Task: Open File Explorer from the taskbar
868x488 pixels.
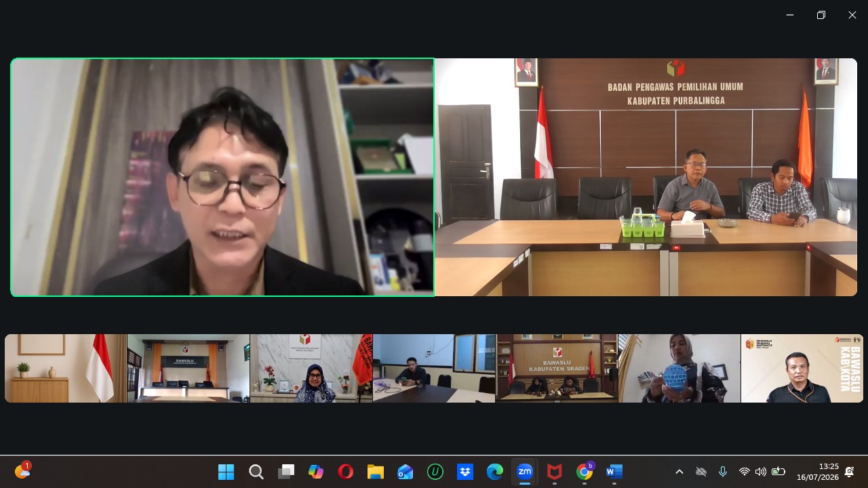Action: pyautogui.click(x=376, y=472)
